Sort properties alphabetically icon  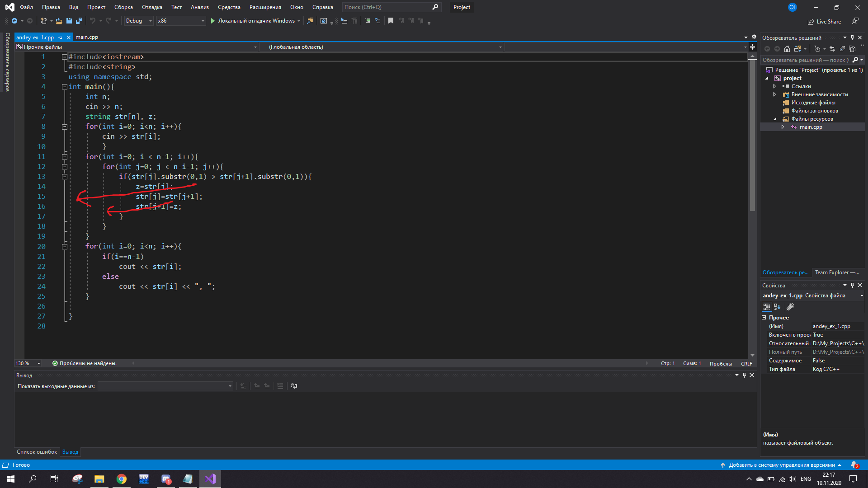tap(777, 307)
